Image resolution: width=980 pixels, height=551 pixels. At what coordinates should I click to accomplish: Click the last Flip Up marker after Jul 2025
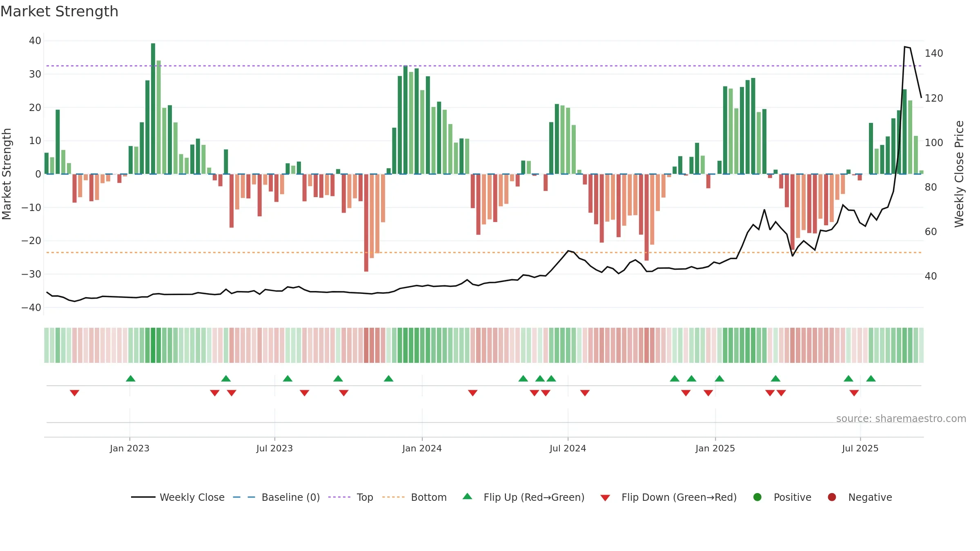[x=871, y=378]
